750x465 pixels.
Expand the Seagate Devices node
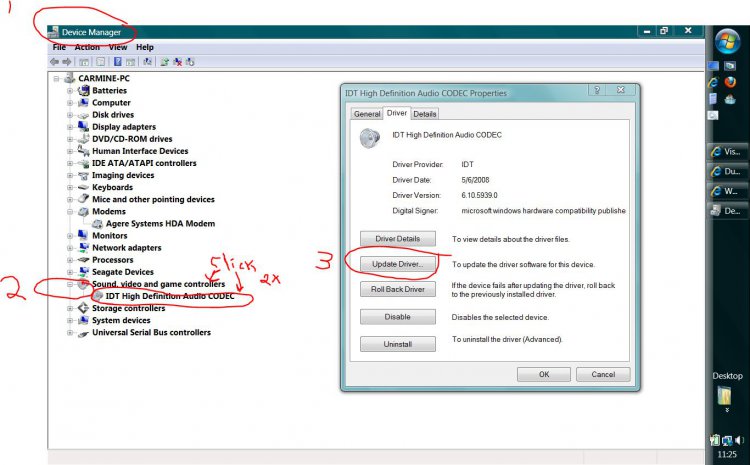click(70, 272)
